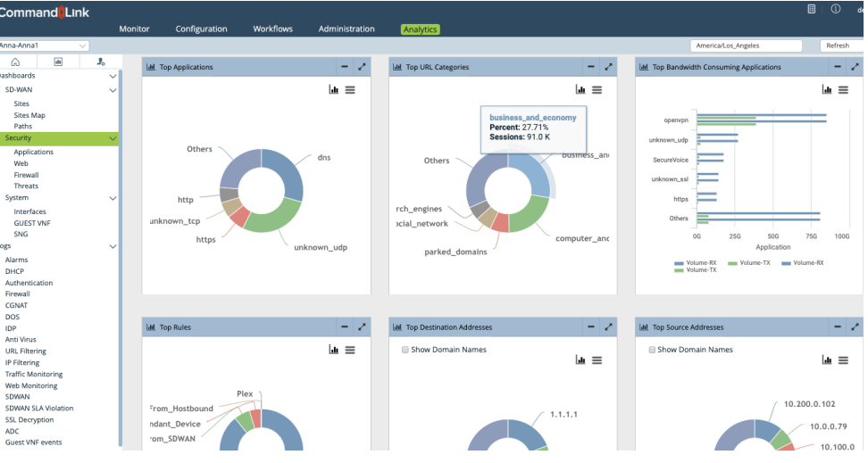Open URL Filtering log
The image size is (868, 463).
point(26,351)
